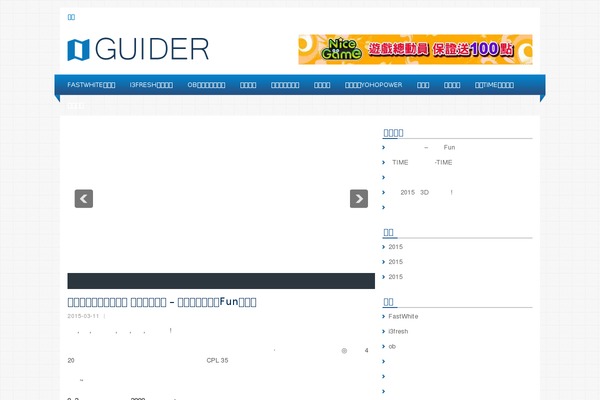600x400 pixels.
Task: Open the sidebar recent post TIME -TIME
Action: (x=422, y=162)
